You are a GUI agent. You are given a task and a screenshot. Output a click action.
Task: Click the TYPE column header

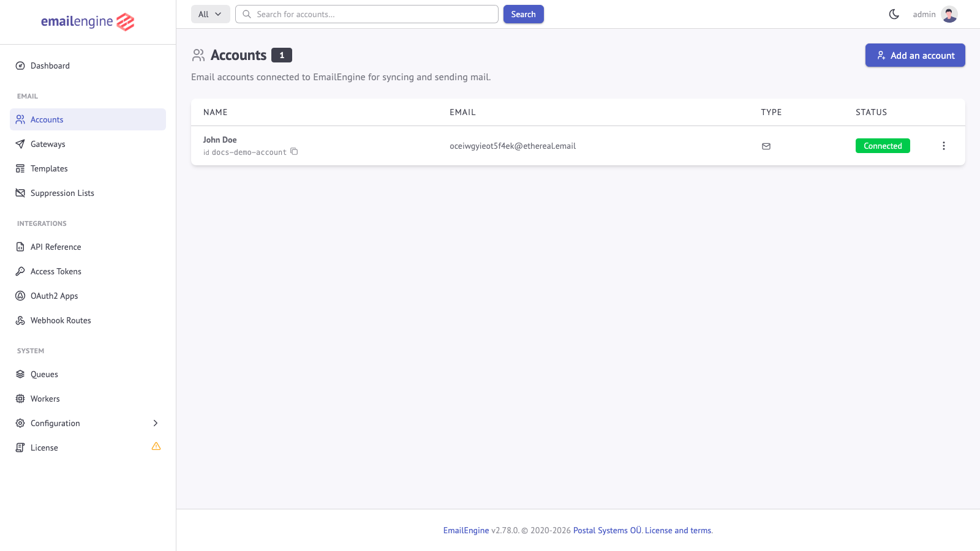771,112
